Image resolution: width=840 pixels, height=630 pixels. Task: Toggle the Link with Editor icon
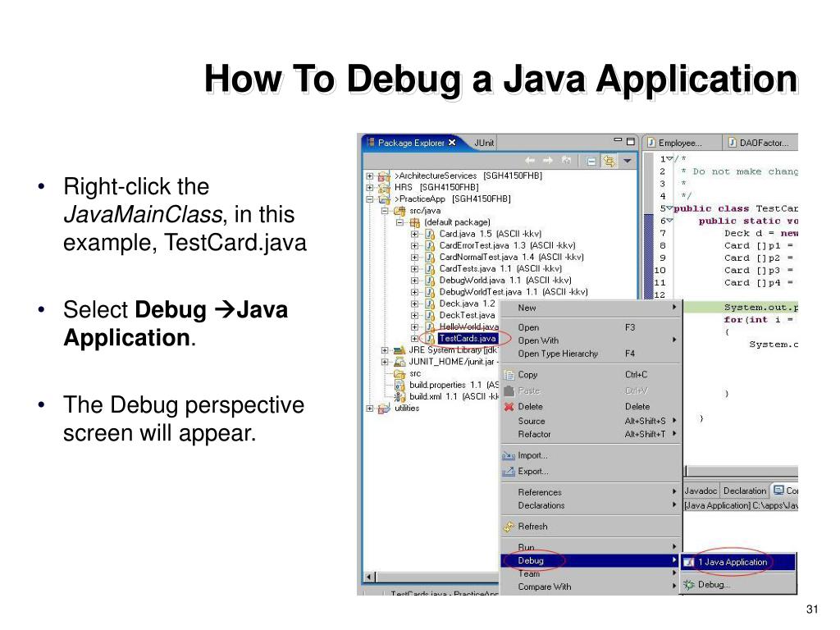[x=609, y=161]
